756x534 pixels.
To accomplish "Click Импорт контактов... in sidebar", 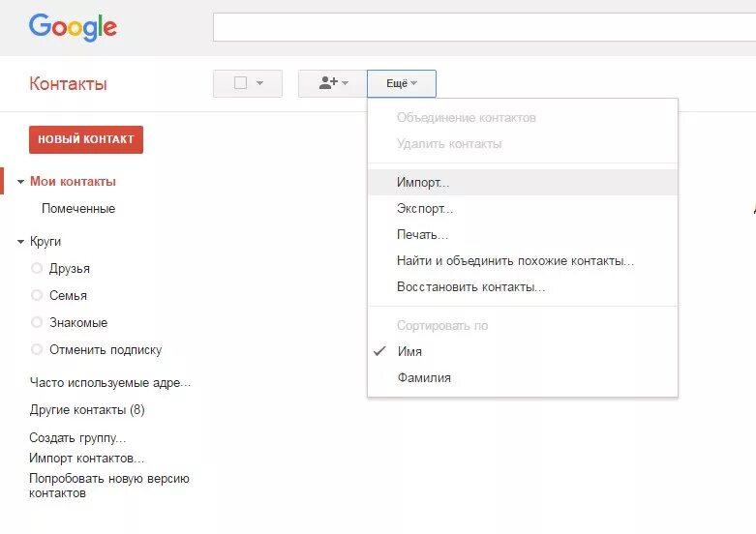I will (x=86, y=458).
